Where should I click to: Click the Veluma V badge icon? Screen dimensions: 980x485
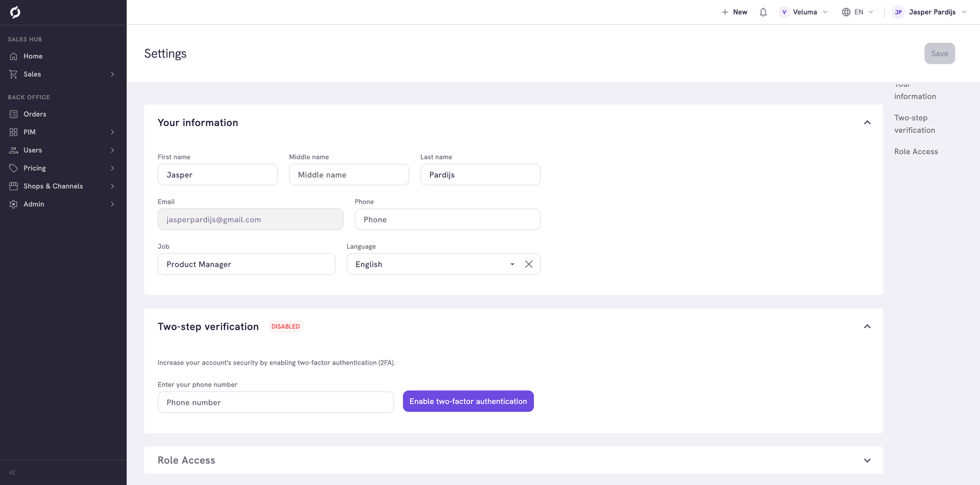784,12
